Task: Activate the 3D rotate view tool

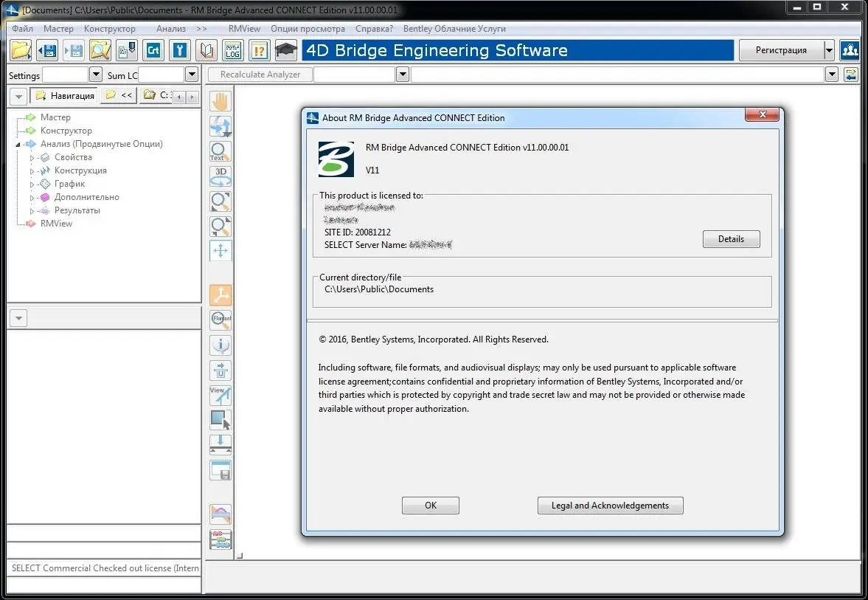Action: [221, 176]
